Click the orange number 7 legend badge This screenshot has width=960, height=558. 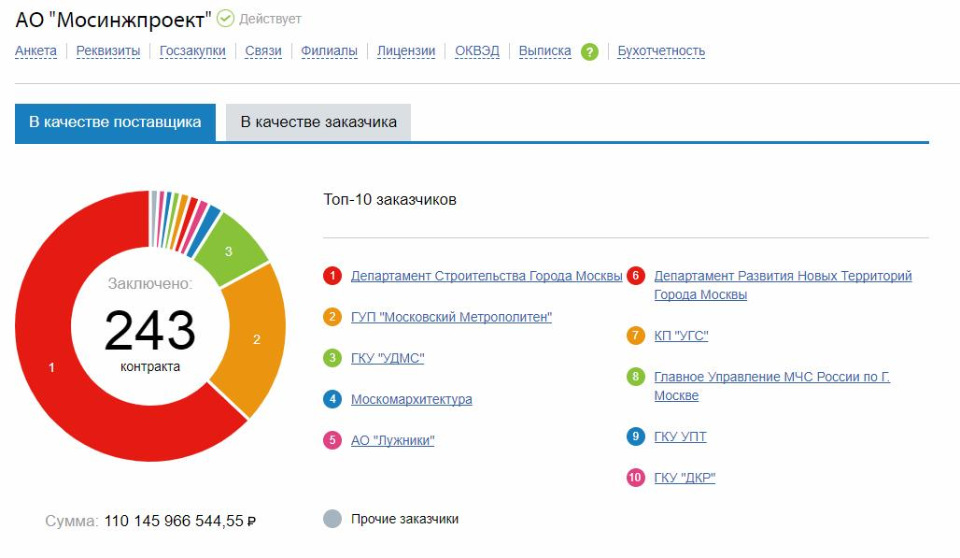[x=636, y=335]
